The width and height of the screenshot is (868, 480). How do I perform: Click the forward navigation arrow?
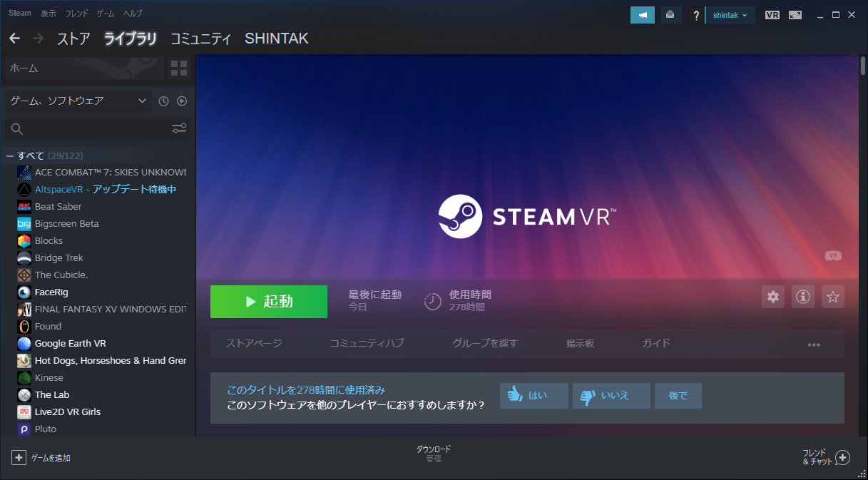tap(39, 39)
